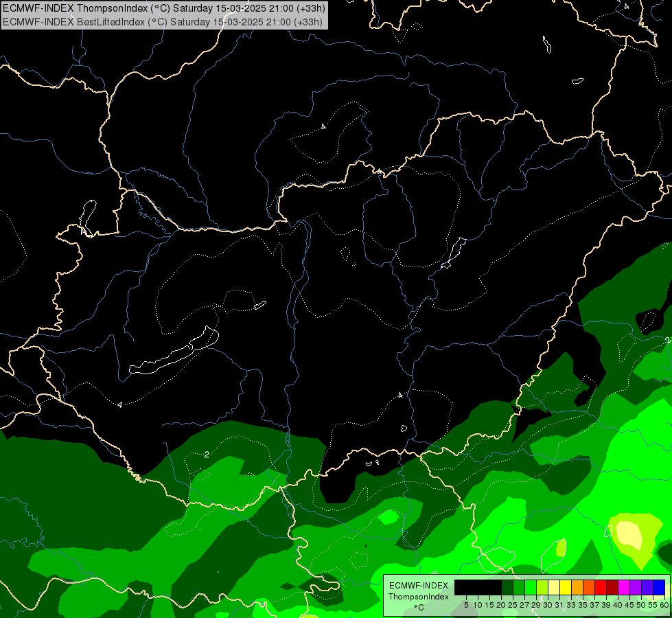Click the dark red 39-40 legend swatch
Screen dimensions: 672x618
[x=612, y=587]
